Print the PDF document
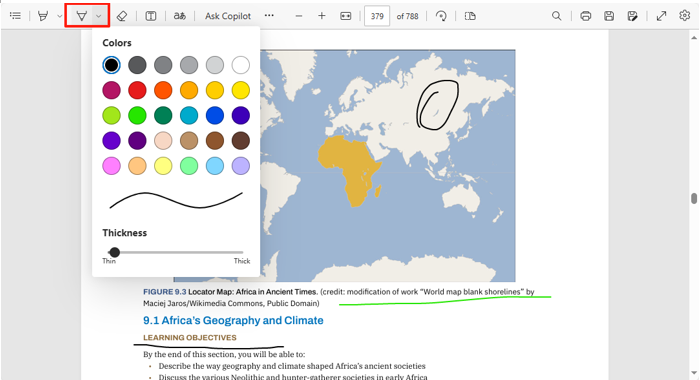Viewport: 700px width, 380px height. coord(586,16)
